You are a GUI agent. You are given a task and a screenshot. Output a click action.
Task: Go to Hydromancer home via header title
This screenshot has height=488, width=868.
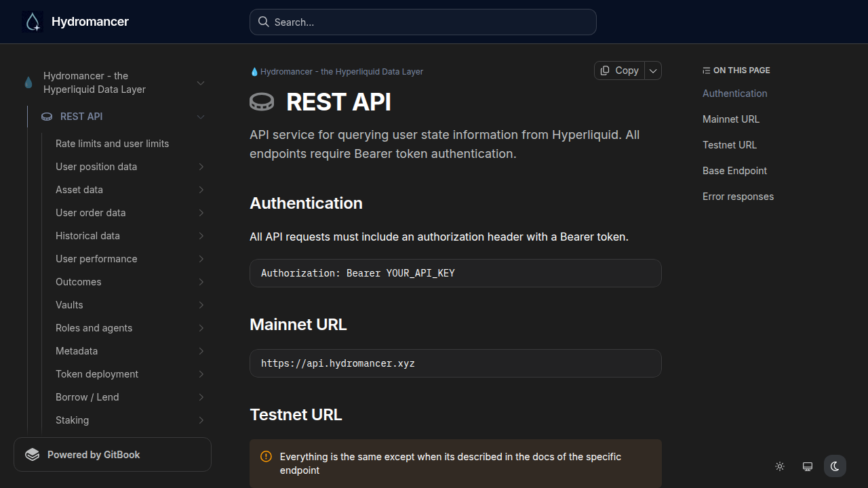[90, 22]
